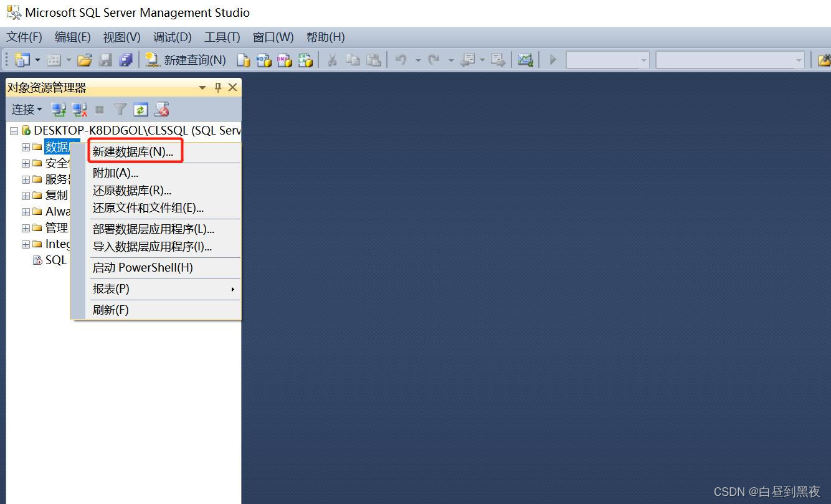Screen dimensions: 831x504
Task: Open the 调试(D) menu
Action: pos(173,37)
